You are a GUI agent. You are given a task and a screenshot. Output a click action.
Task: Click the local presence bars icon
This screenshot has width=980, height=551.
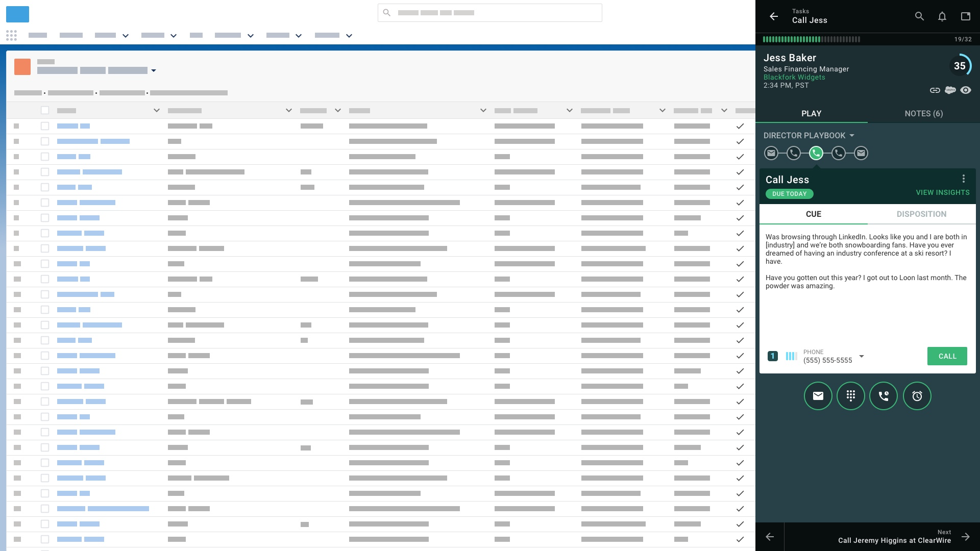point(791,356)
